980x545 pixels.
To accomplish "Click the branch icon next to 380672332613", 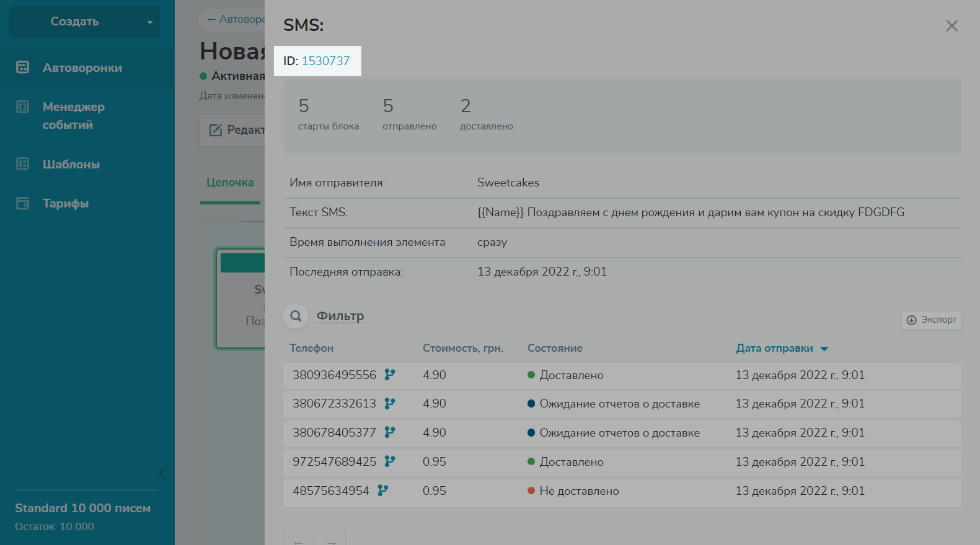I will 389,404.
